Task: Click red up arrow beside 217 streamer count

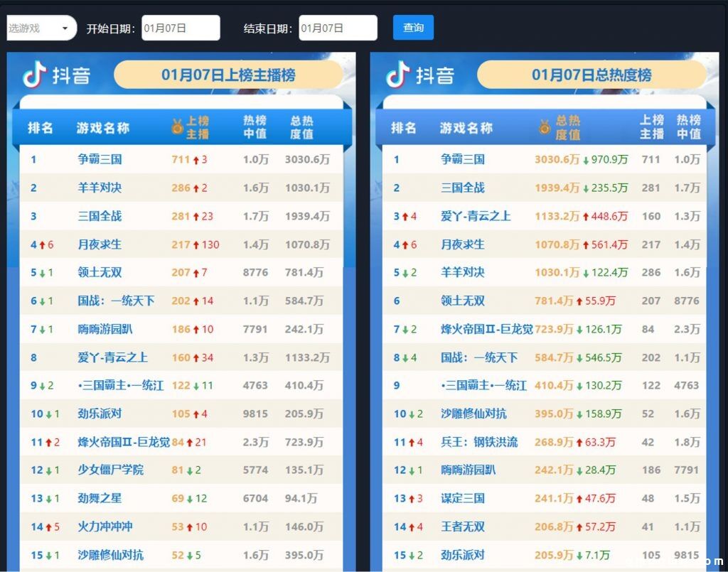Action: 196,245
